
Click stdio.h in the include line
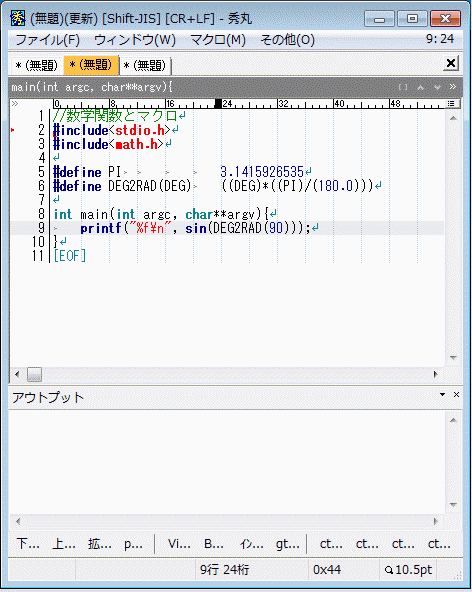click(140, 130)
